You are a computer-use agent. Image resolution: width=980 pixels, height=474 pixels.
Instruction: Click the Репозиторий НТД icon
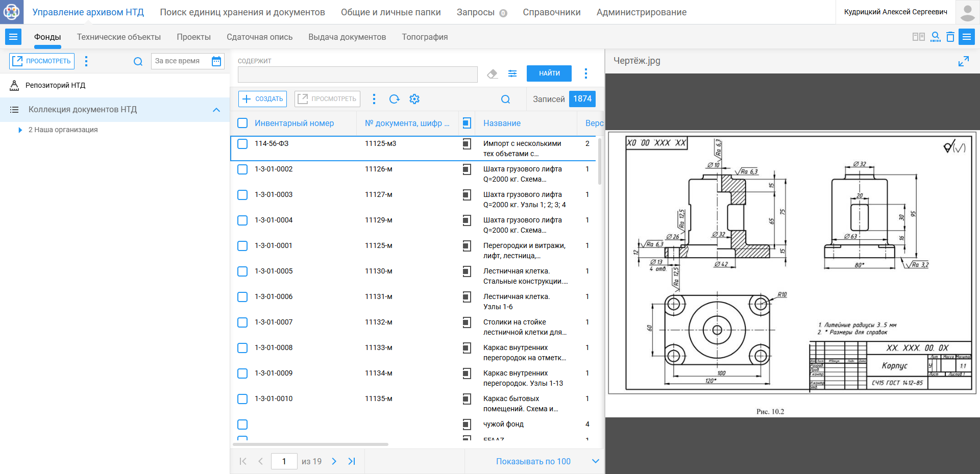14,85
